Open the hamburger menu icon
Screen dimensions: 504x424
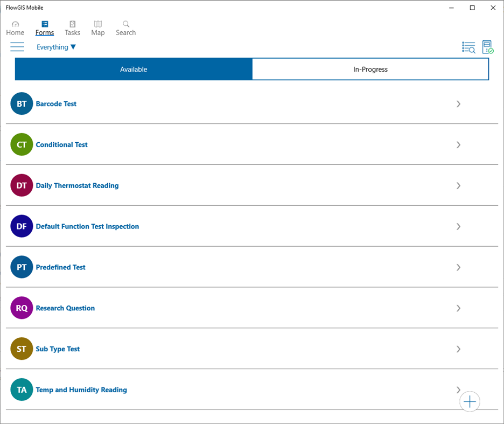17,47
